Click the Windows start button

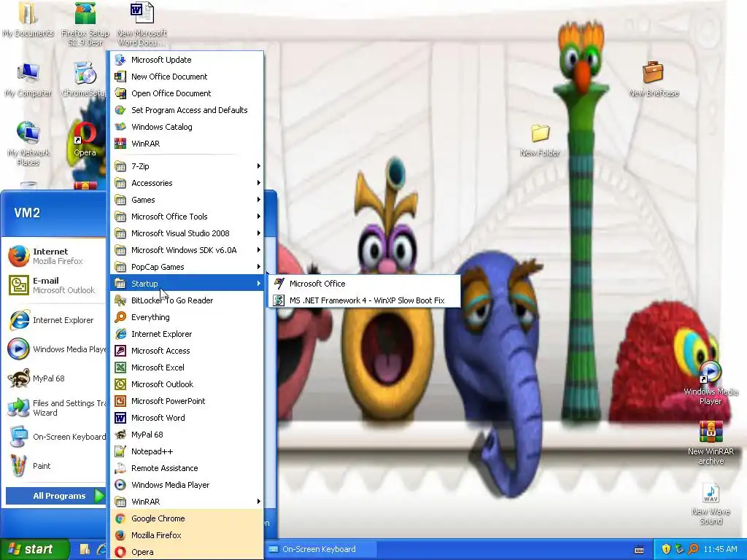pyautogui.click(x=34, y=549)
